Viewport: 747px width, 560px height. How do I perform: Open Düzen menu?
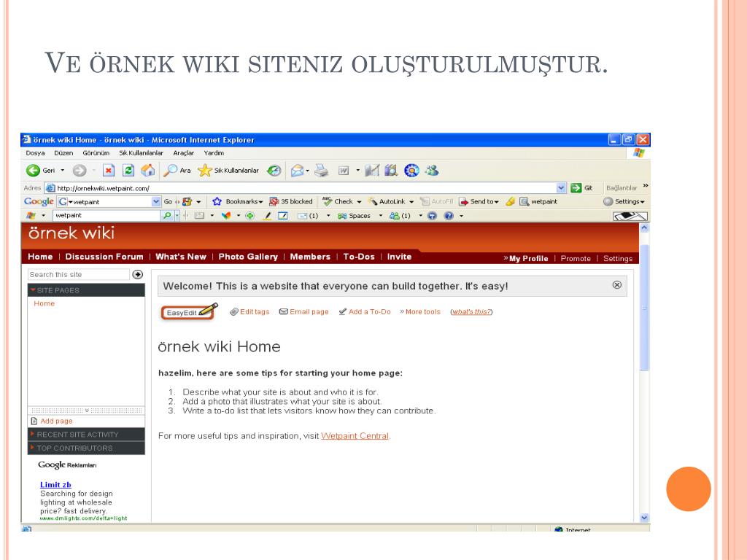point(63,153)
